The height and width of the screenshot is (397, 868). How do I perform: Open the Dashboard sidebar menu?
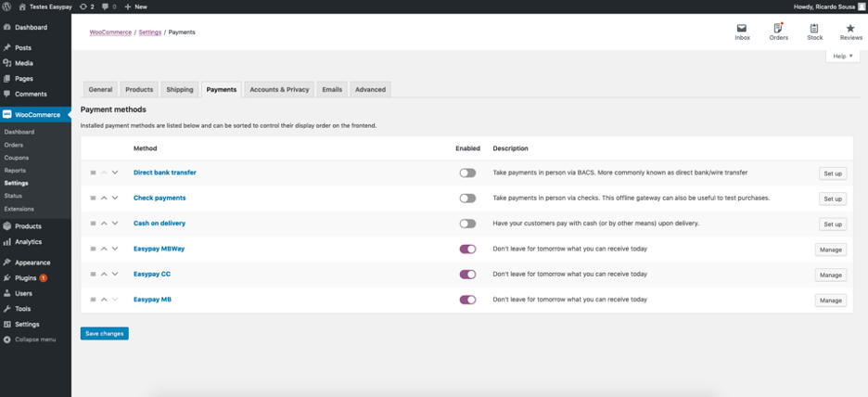pyautogui.click(x=35, y=27)
